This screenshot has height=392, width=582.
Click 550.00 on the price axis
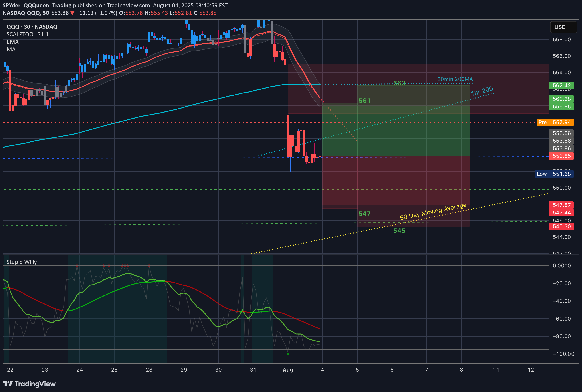click(x=562, y=188)
